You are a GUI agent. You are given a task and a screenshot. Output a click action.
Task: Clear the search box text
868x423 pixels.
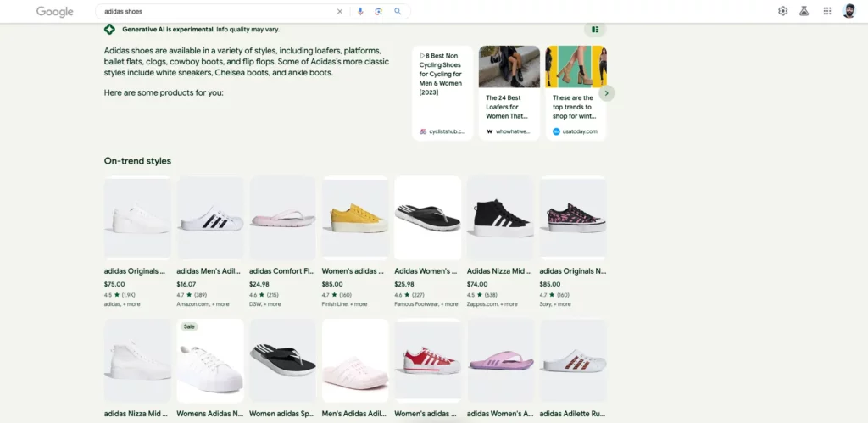coord(340,12)
